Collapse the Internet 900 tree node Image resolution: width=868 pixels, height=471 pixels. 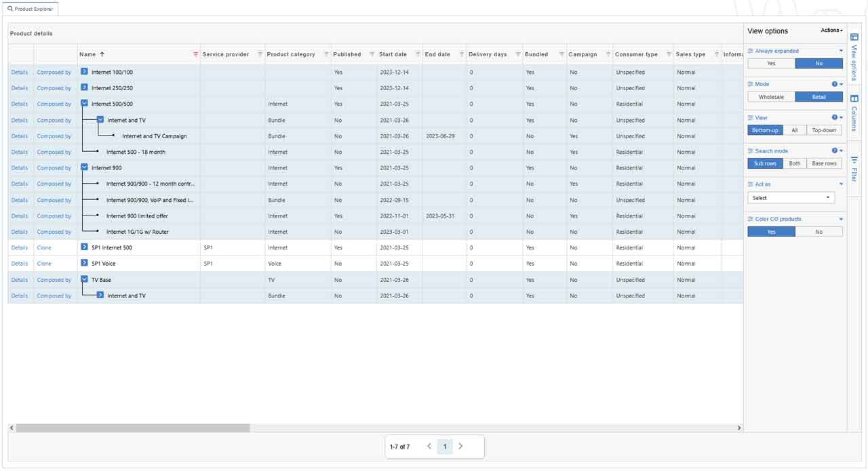[84, 167]
